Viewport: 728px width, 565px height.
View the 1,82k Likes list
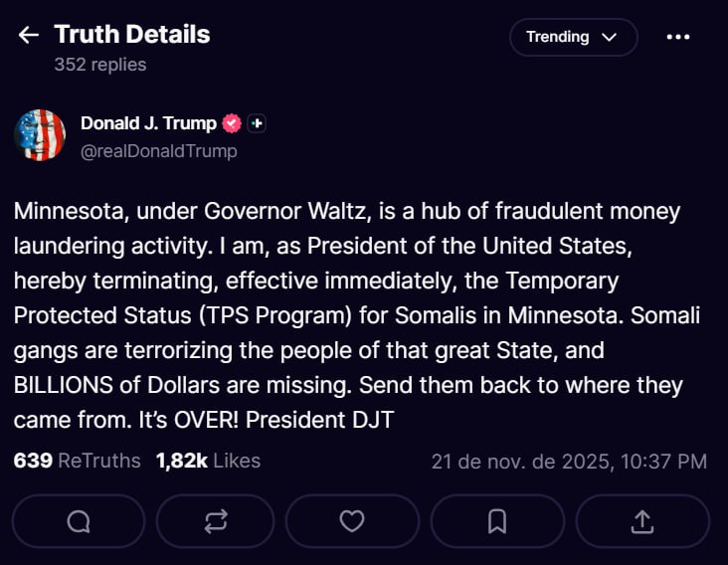(x=208, y=461)
